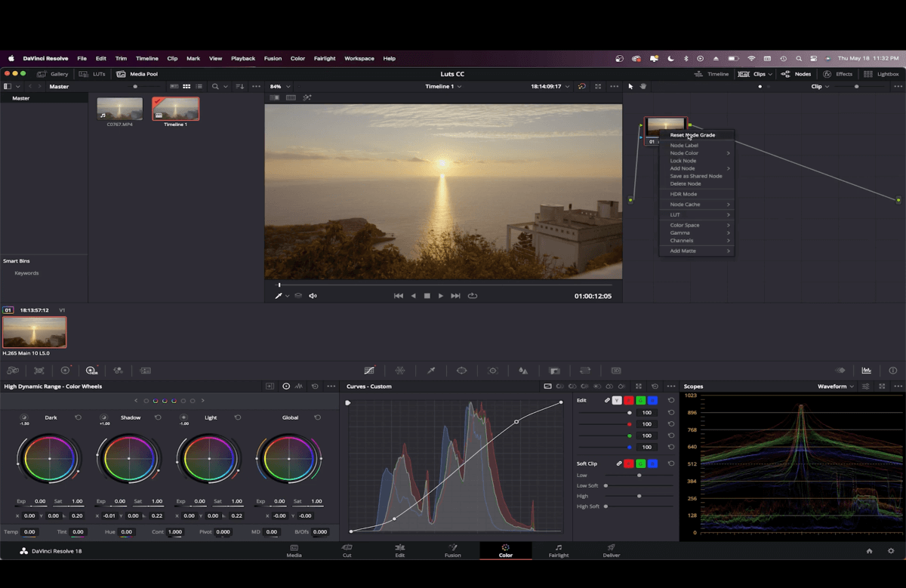Reset the Edit curve intensity

[671, 400]
